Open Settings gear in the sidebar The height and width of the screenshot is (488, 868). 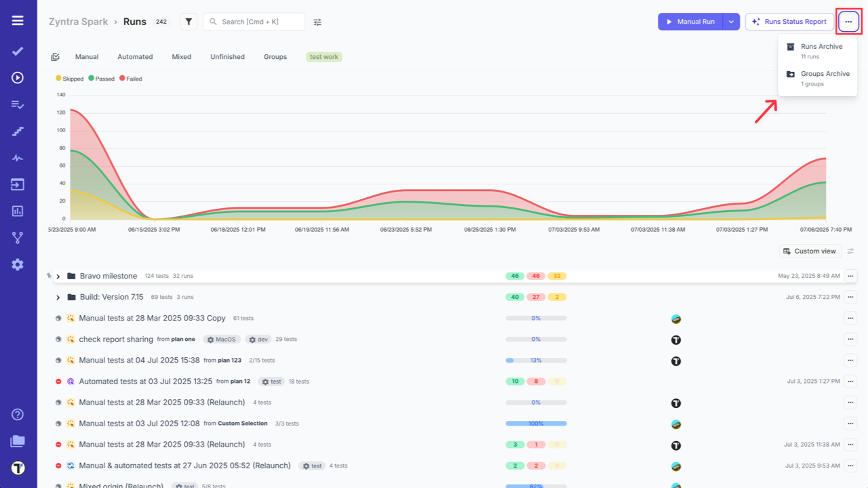[18, 264]
